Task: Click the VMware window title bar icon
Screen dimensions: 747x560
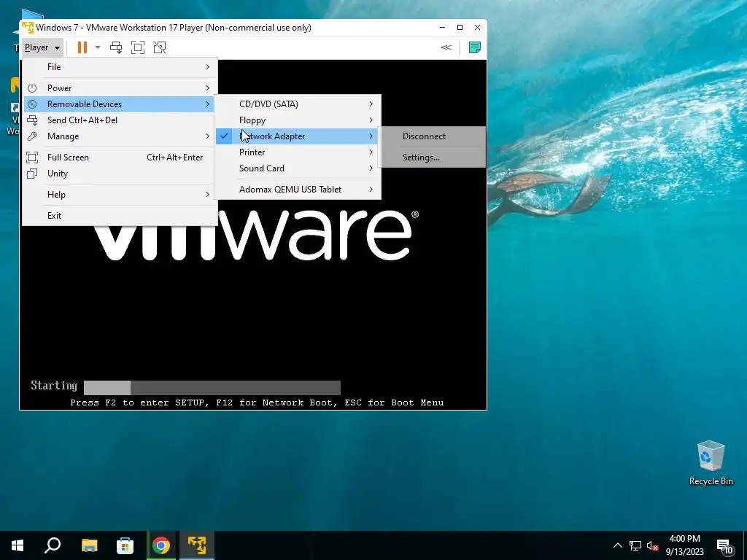Action: point(28,28)
